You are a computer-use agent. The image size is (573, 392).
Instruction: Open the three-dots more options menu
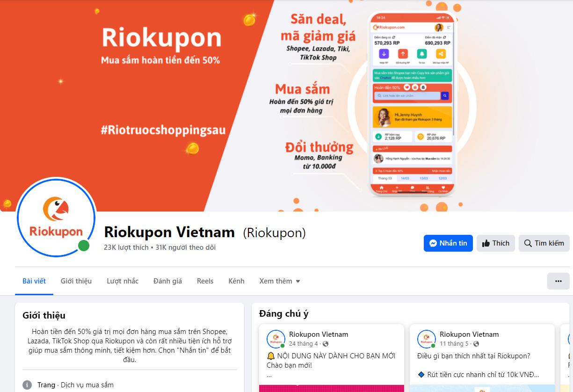558,281
